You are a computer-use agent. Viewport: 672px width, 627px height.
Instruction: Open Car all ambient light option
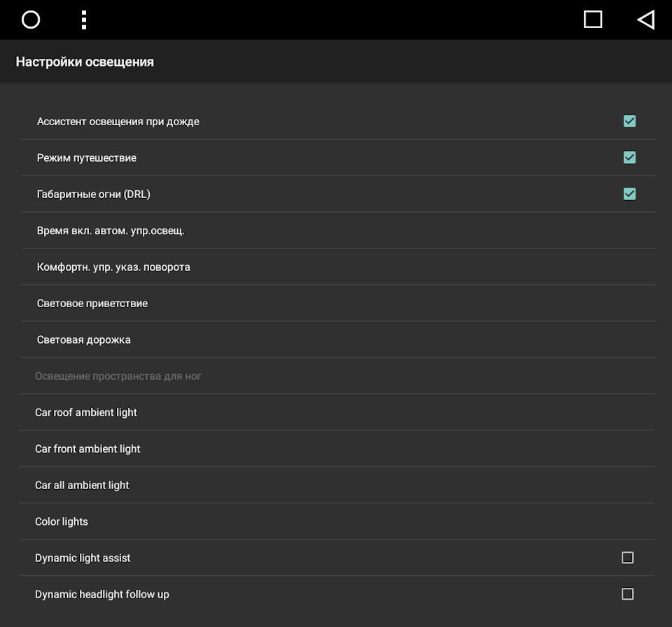[337, 486]
